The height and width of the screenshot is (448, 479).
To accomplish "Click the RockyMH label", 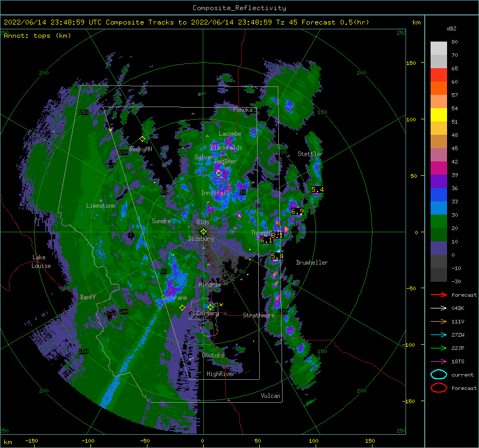I will (x=141, y=149).
